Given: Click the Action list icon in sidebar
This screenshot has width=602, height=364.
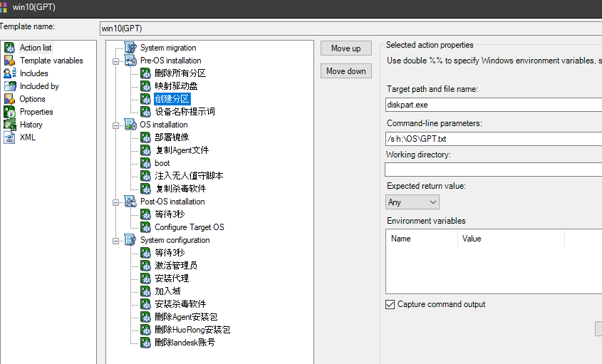Looking at the screenshot, I should pyautogui.click(x=9, y=48).
